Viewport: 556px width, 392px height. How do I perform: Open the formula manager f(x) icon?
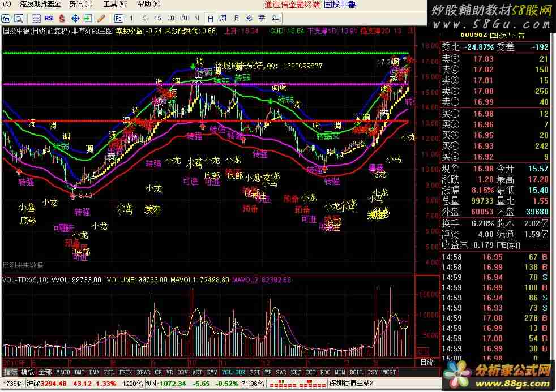point(6,18)
